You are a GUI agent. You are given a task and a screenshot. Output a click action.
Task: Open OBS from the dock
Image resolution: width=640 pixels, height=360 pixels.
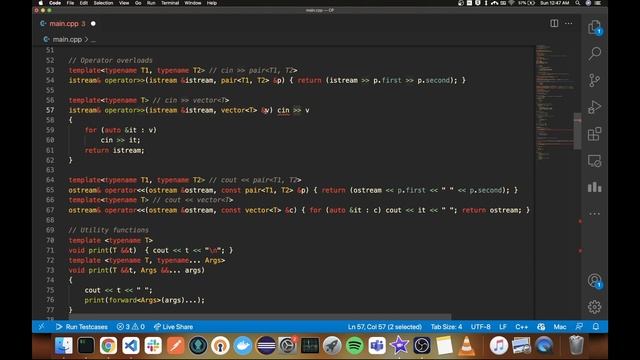pos(422,345)
